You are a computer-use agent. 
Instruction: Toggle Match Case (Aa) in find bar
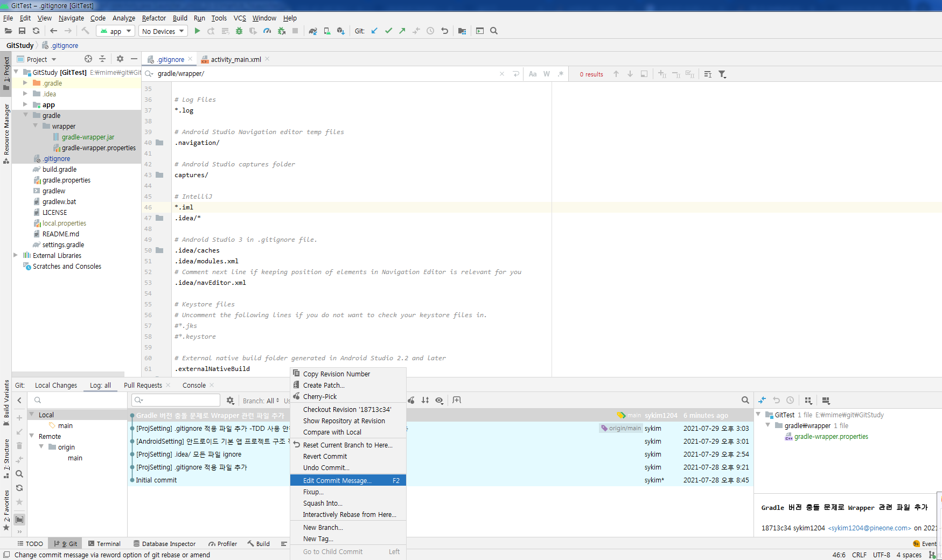click(533, 74)
